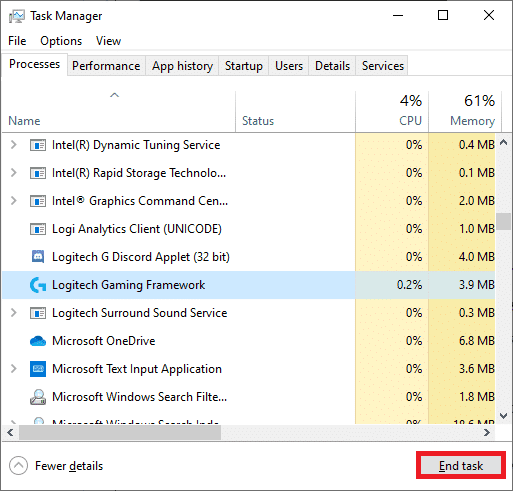
Task: Click the Task Manager title bar icon
Action: pyautogui.click(x=17, y=16)
